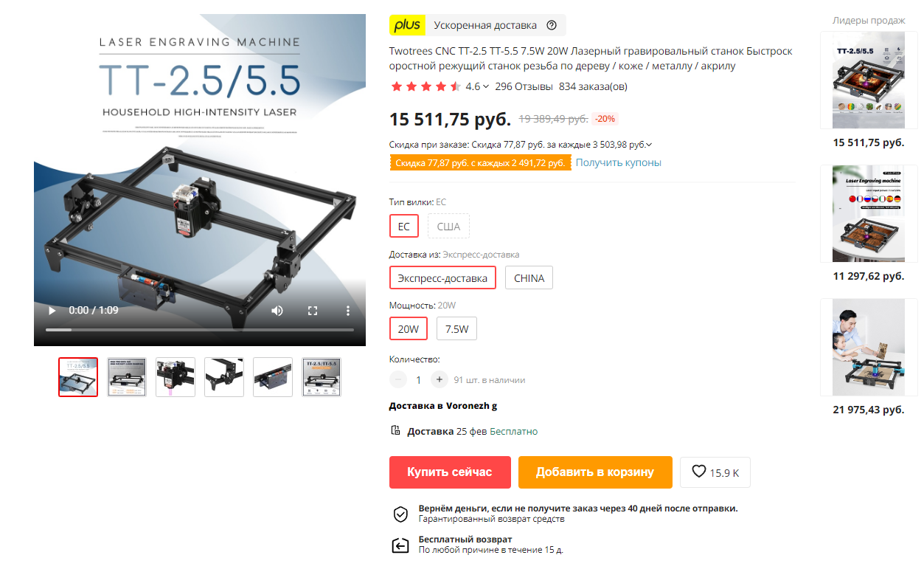
Task: Seek along the video progress bar
Action: click(x=200, y=330)
